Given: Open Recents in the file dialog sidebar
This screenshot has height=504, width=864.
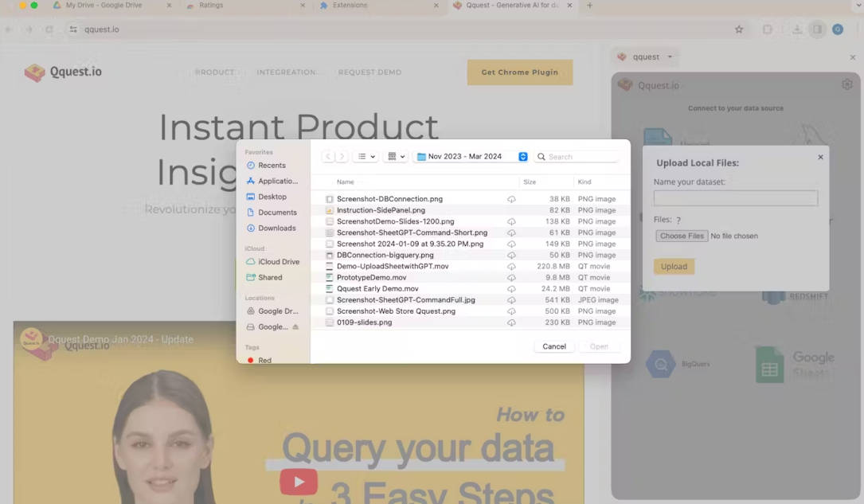Looking at the screenshot, I should coord(271,166).
